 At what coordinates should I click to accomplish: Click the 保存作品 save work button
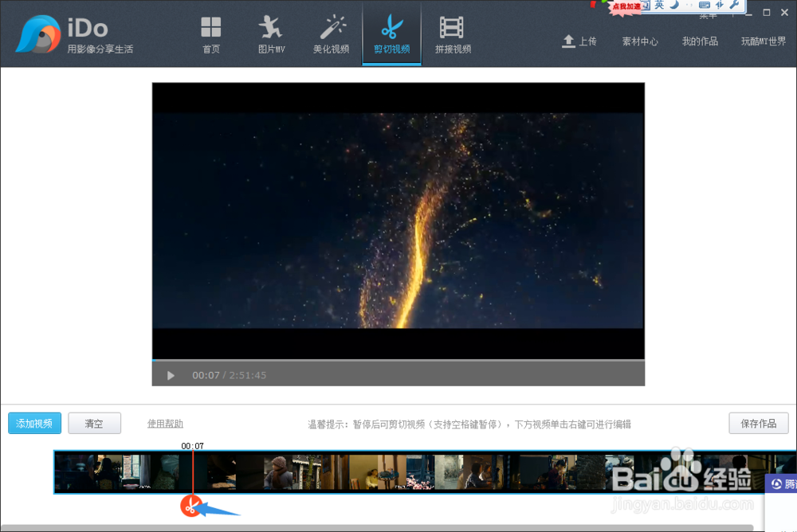(759, 423)
